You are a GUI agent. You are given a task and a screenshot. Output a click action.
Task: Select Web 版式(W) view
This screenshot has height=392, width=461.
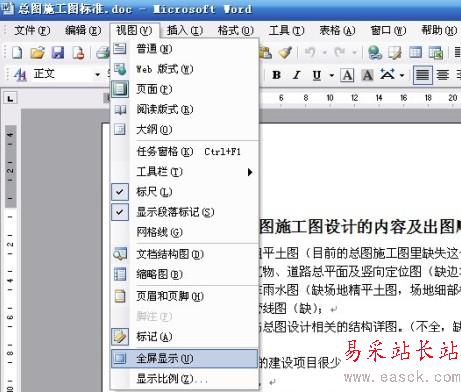click(x=184, y=69)
